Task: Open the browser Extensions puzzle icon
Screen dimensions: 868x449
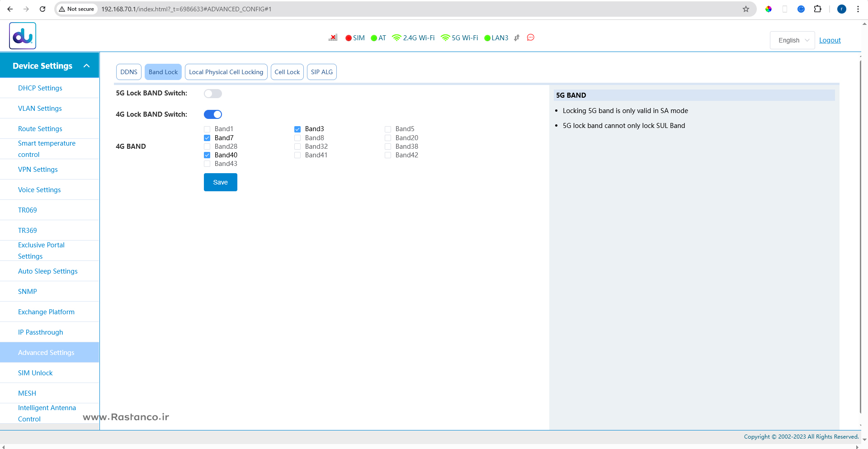Action: (x=817, y=9)
